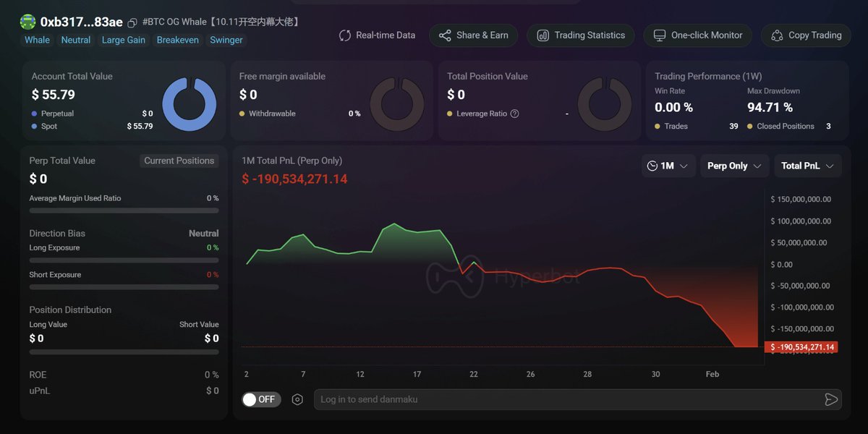Expand the 1M time range dropdown
Viewport: 868px width, 434px height.
(x=669, y=166)
